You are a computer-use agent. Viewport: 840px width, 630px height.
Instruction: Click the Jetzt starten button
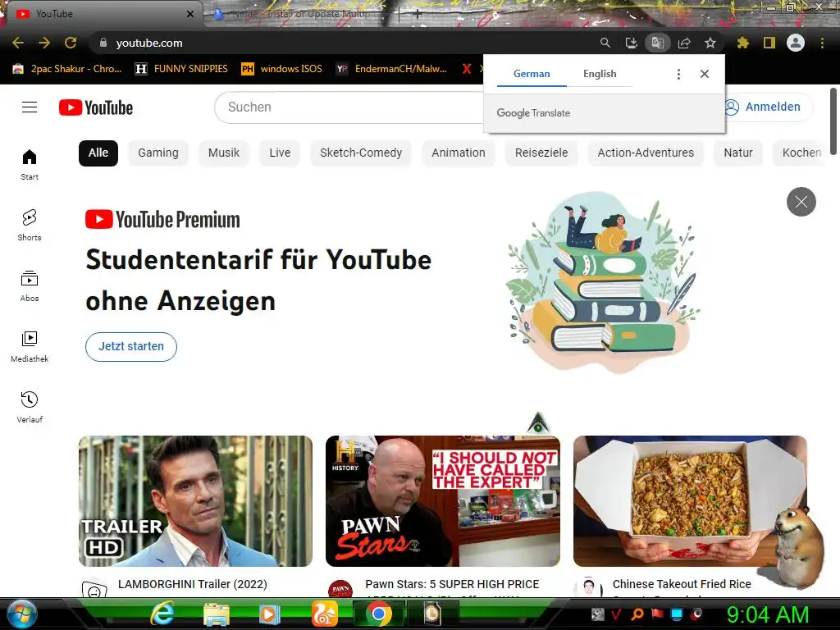131,347
